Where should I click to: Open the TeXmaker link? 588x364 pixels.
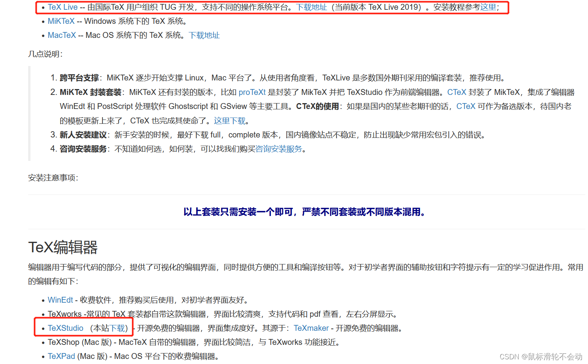click(x=311, y=328)
